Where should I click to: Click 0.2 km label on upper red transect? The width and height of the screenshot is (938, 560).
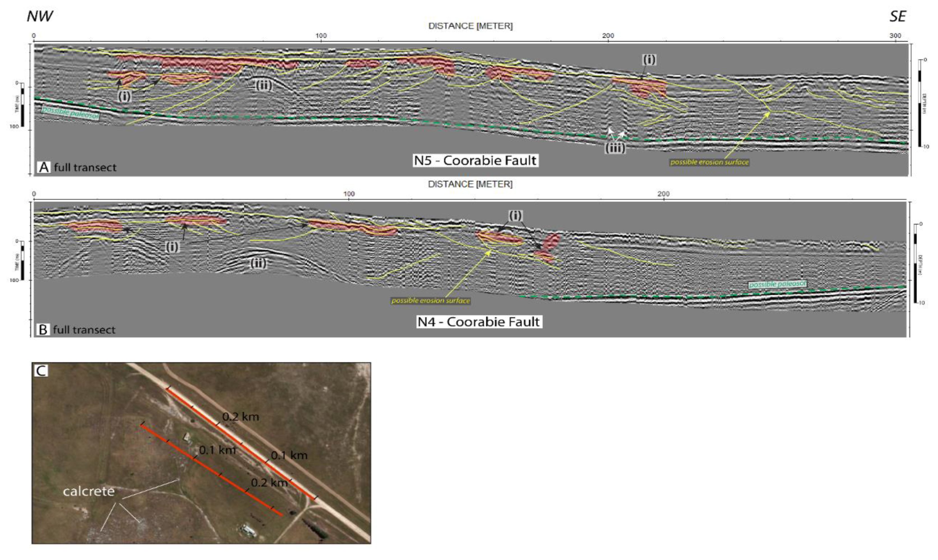240,417
